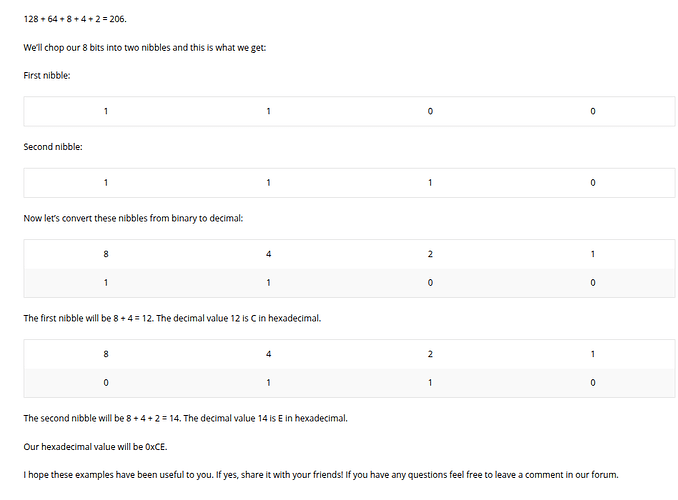The height and width of the screenshot is (500, 678).
Task: Click 'Our hexadecimal value will be 0xCE' line
Action: pos(95,446)
